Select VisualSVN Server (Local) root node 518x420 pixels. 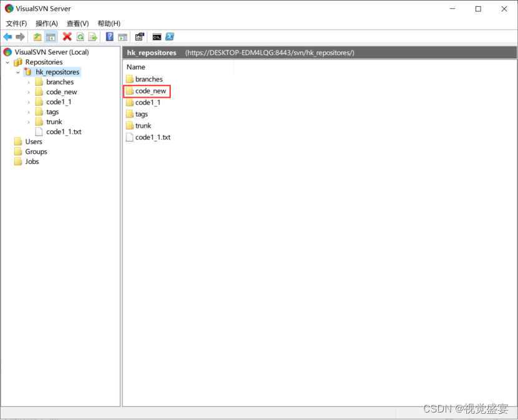pos(52,52)
